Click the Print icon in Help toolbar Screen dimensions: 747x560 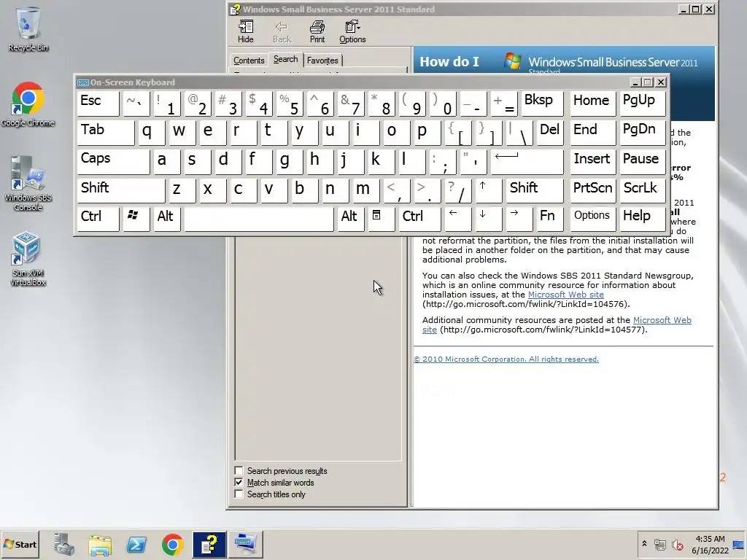pyautogui.click(x=317, y=32)
